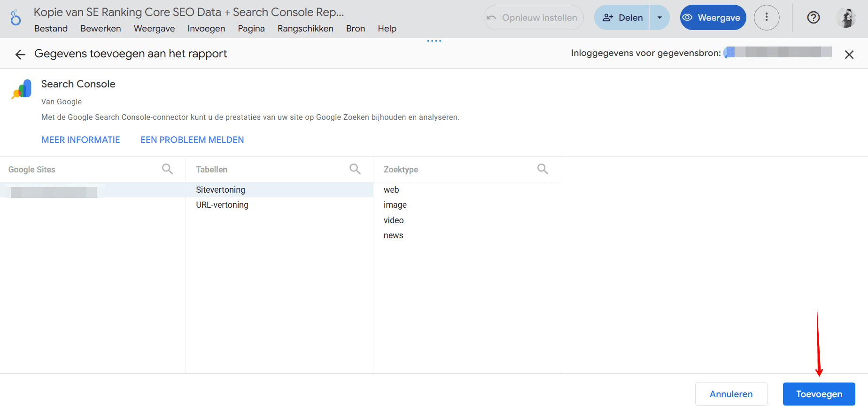Click the user profile avatar
Image resolution: width=868 pixels, height=414 pixels.
pyautogui.click(x=846, y=18)
